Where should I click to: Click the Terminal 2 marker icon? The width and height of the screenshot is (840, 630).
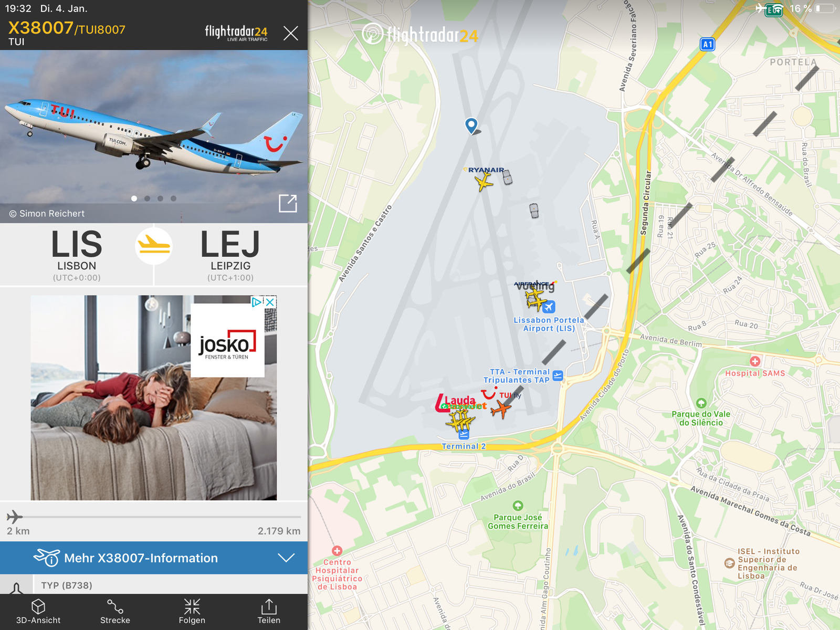(464, 435)
